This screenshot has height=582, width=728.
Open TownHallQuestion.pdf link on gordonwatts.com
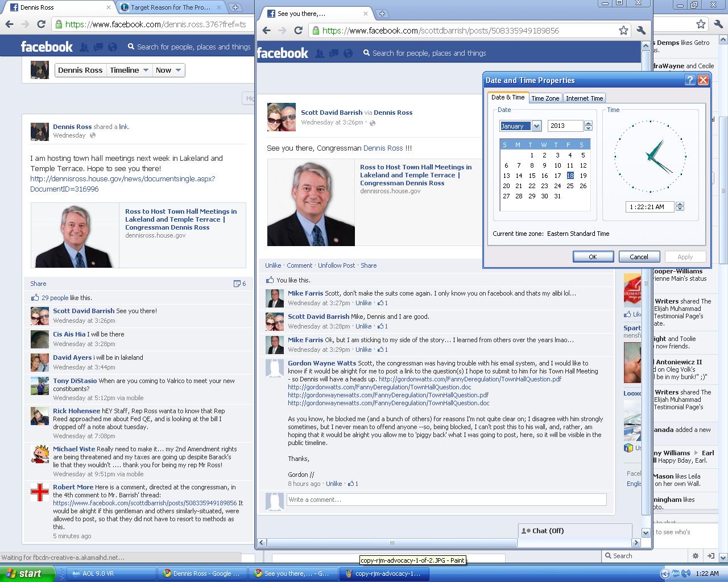(470, 379)
